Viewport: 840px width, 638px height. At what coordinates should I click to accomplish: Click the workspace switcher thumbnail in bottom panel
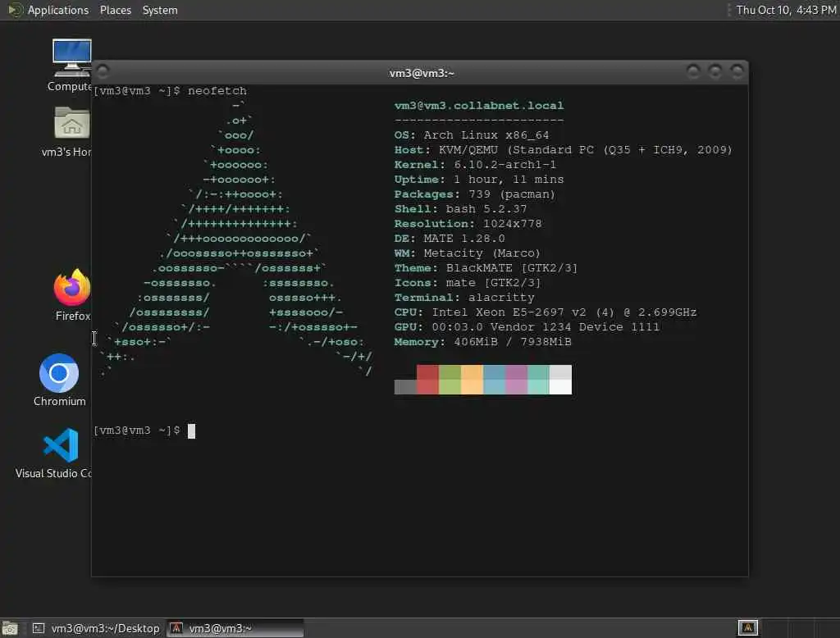pyautogui.click(x=748, y=627)
